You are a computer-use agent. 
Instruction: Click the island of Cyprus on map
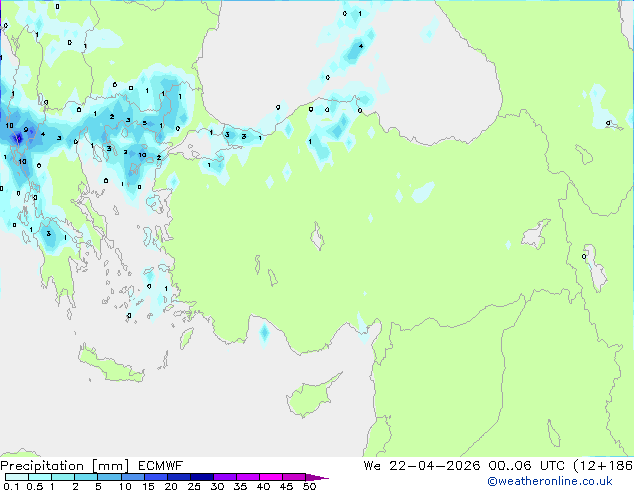click(311, 396)
